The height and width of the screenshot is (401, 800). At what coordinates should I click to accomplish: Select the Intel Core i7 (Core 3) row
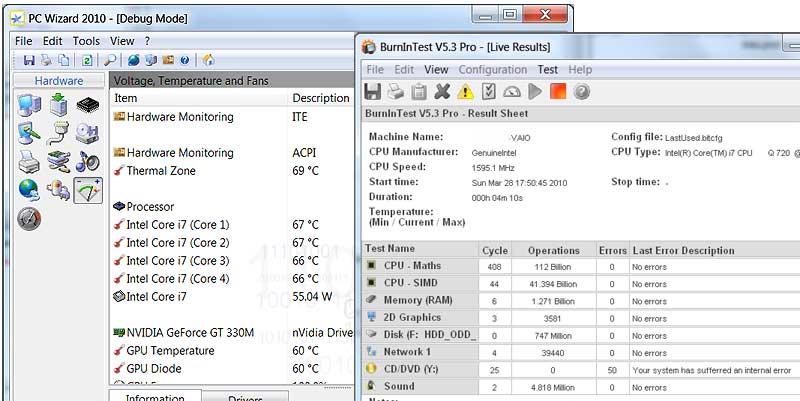tap(232, 261)
